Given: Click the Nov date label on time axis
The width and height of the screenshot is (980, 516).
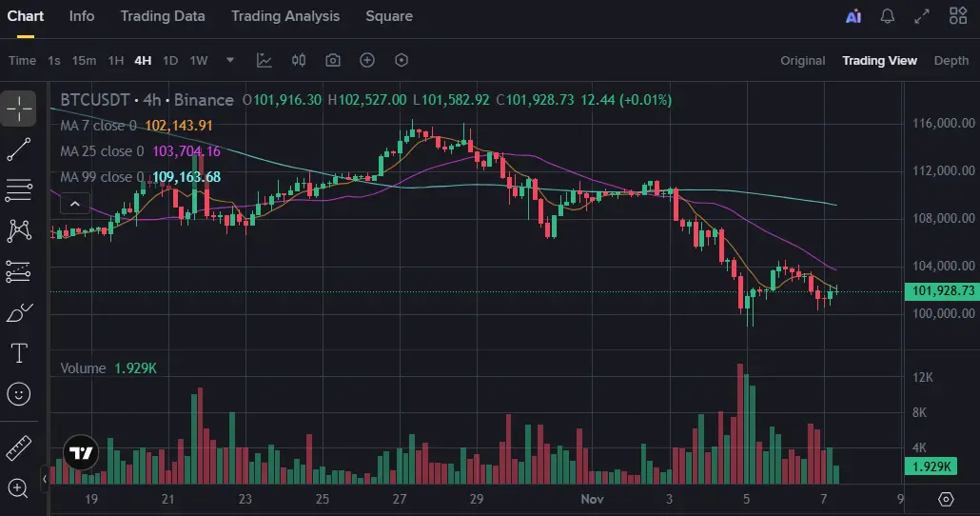Looking at the screenshot, I should (593, 499).
